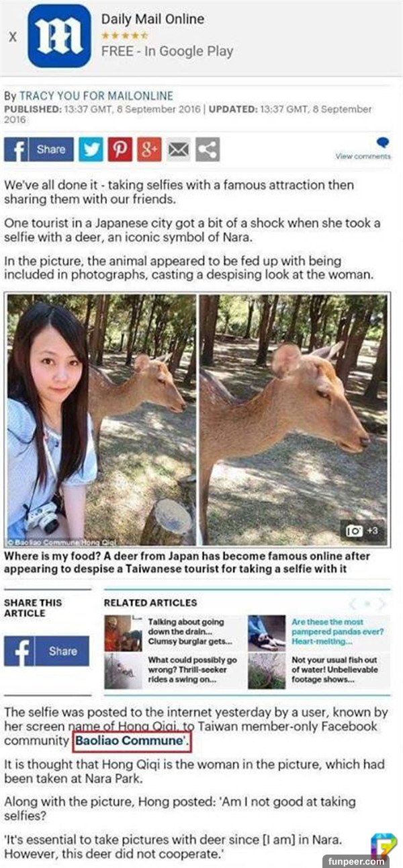Dismiss the Daily Mail Online app banner
403x868 pixels.
tap(13, 37)
